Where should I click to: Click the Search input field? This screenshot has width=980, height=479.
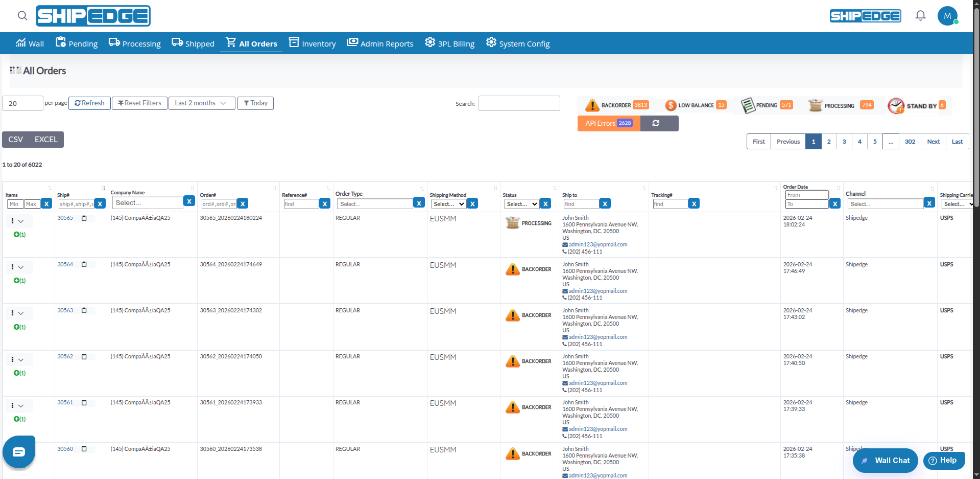[519, 103]
